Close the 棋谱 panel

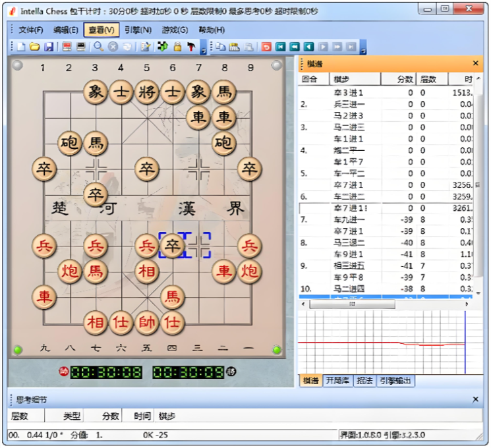[475, 63]
